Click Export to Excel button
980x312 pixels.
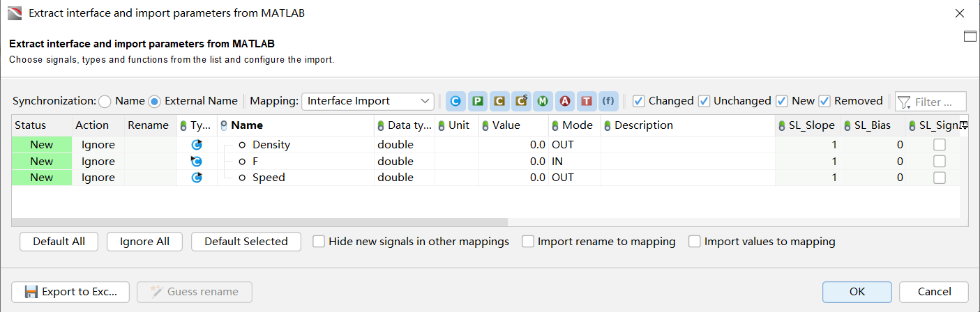(x=70, y=292)
